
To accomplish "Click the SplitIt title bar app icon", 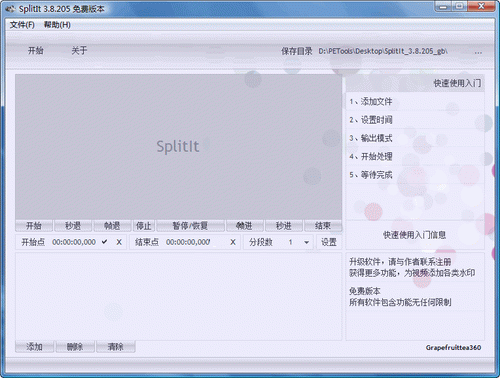I will coord(11,9).
